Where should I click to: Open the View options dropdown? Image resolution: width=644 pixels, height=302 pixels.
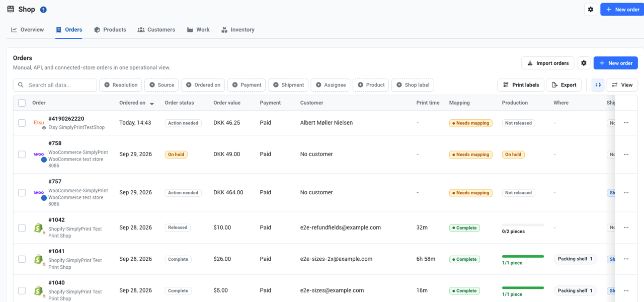click(622, 85)
